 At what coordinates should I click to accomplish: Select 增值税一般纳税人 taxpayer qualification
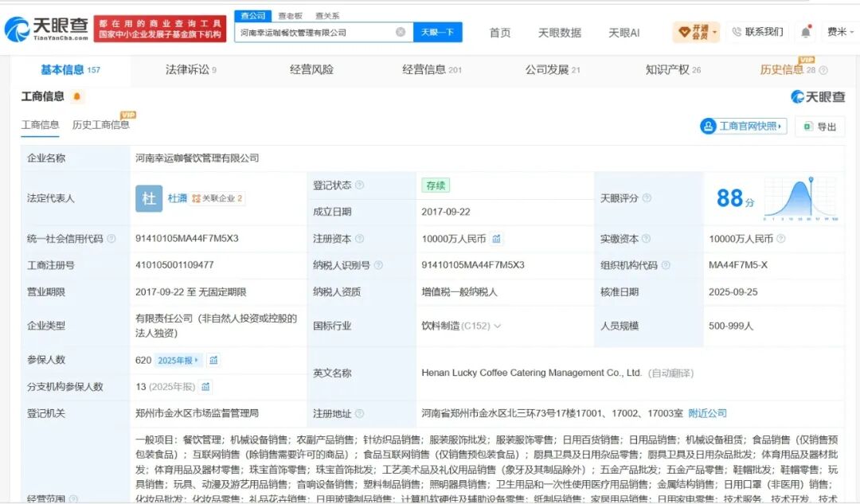[x=459, y=291]
